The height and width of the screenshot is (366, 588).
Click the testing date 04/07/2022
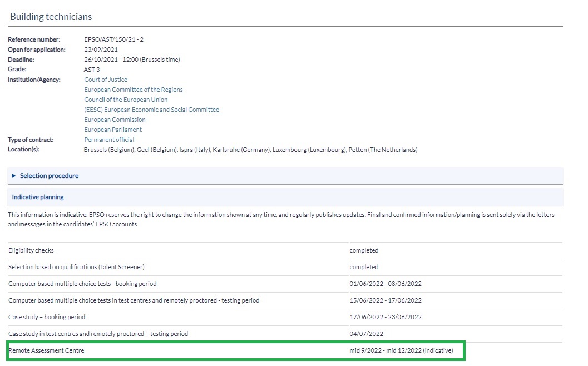(366, 334)
